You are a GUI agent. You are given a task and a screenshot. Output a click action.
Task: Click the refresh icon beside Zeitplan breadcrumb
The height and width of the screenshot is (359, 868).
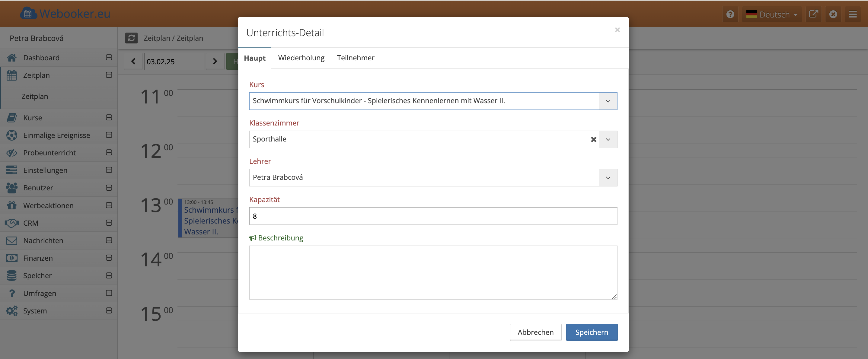click(131, 38)
